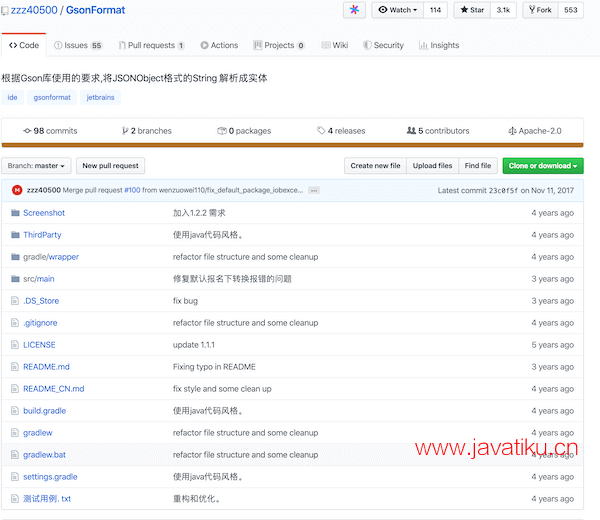Open the Wiki tab
This screenshot has height=520, width=600.
pyautogui.click(x=335, y=45)
